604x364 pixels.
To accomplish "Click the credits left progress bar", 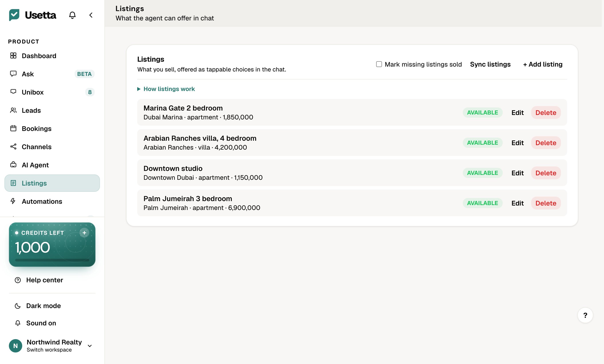I will 52,260.
